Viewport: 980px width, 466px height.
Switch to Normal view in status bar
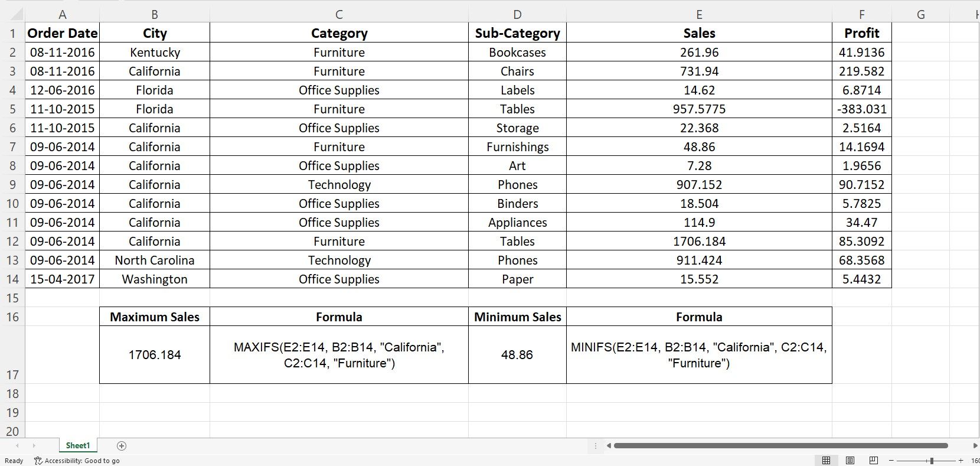pyautogui.click(x=827, y=461)
